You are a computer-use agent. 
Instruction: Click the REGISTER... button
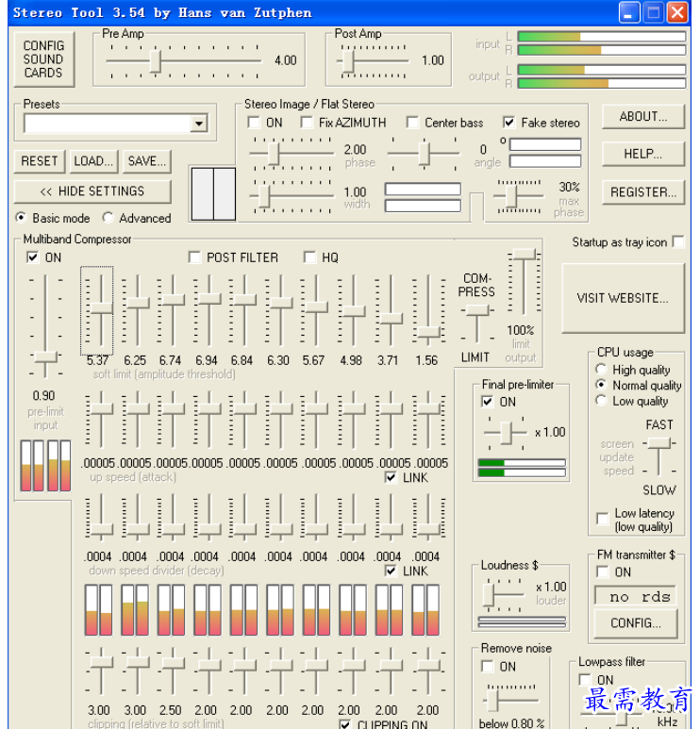(x=643, y=192)
